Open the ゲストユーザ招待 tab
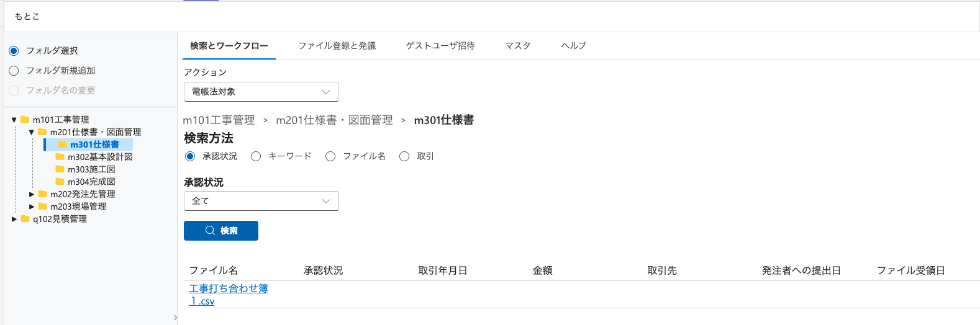Viewport: 980px width, 325px height. tap(440, 46)
